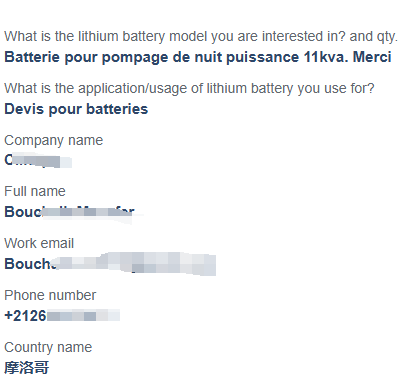Click the 'Work email' label
This screenshot has width=419, height=385.
[x=39, y=243]
